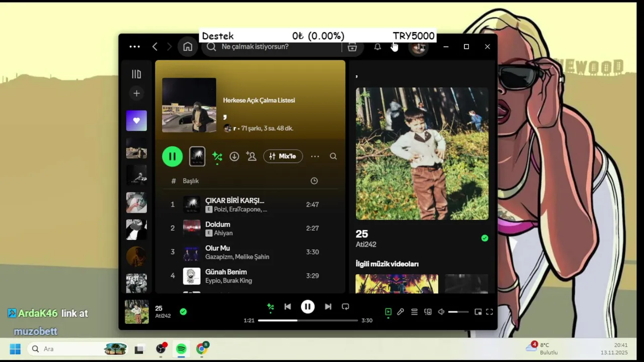Open connect to a device
644x362 pixels.
[x=428, y=312]
